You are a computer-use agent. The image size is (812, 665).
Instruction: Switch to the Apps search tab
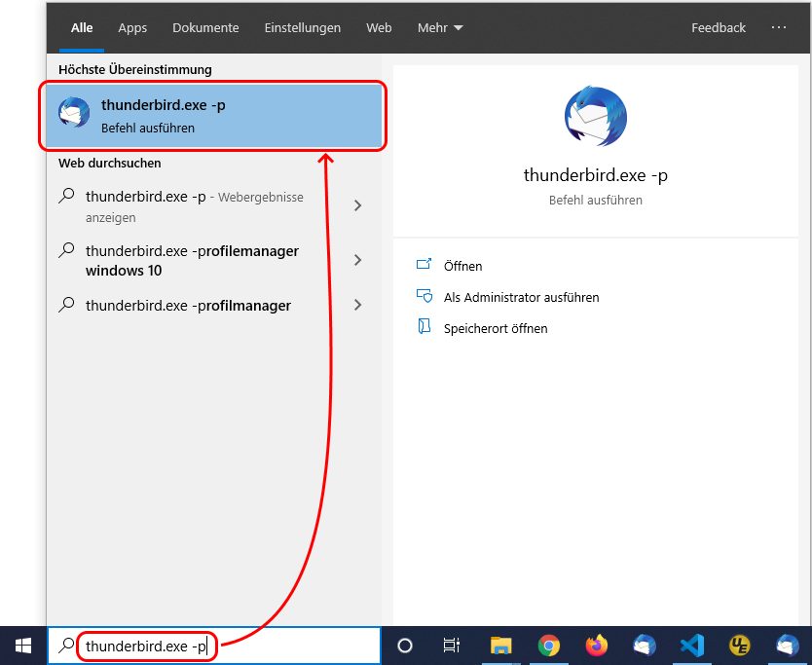(132, 28)
